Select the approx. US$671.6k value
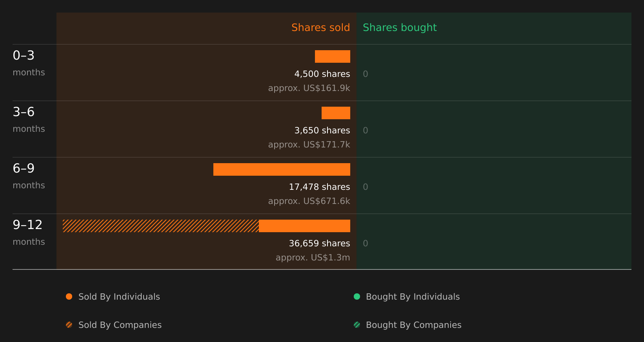 click(309, 201)
